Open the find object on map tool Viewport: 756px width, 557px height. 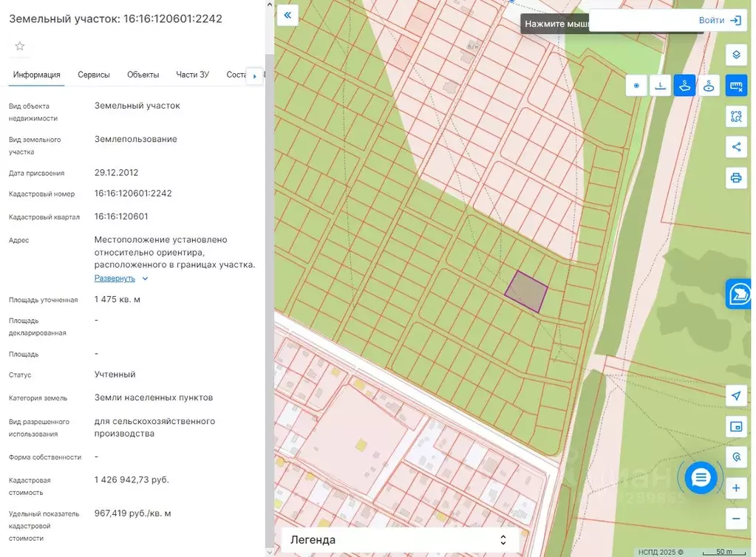pyautogui.click(x=736, y=457)
